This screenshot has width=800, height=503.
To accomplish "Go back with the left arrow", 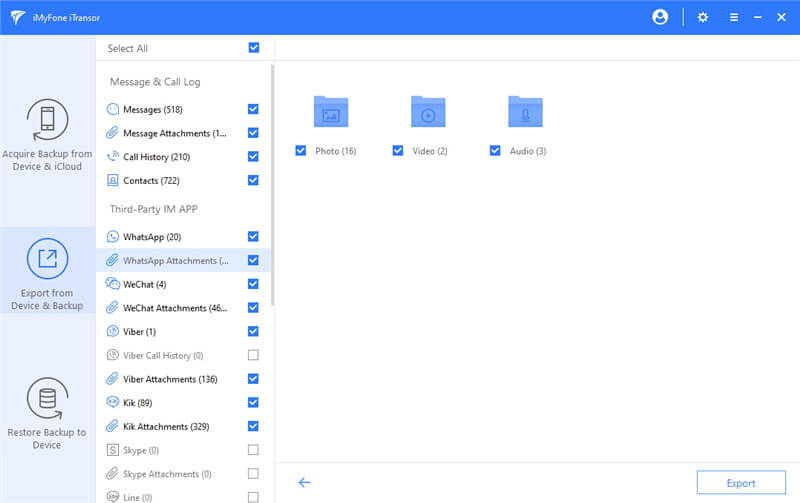I will click(x=305, y=482).
